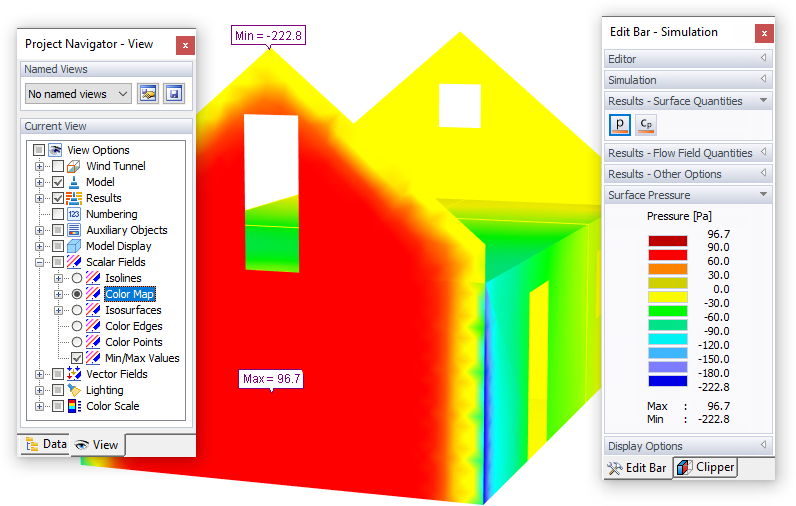Switch to the View tab
This screenshot has height=506, width=796.
pos(97,445)
